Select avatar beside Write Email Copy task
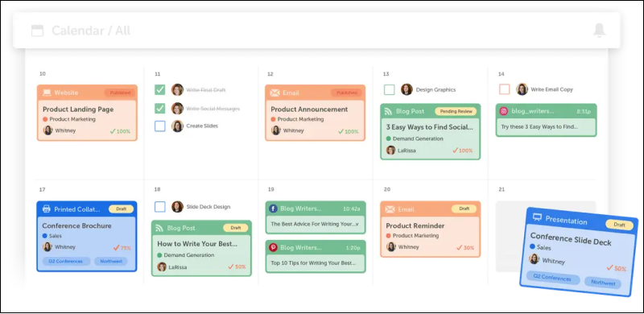This screenshot has width=644, height=314. click(522, 89)
